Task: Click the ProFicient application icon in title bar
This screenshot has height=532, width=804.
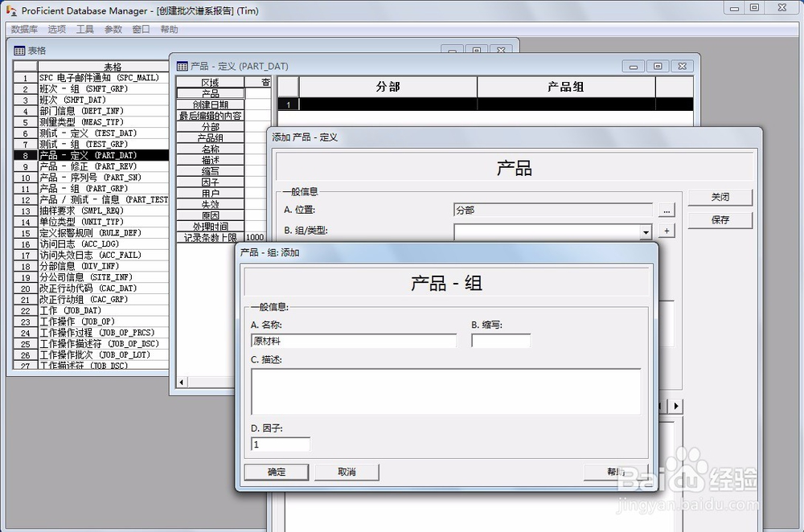Action: point(11,10)
